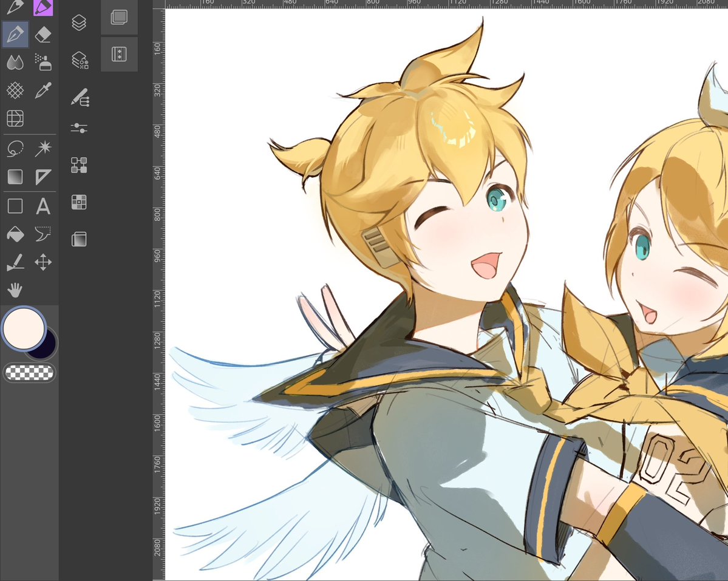
Task: Select the Eraser tool
Action: 43,35
